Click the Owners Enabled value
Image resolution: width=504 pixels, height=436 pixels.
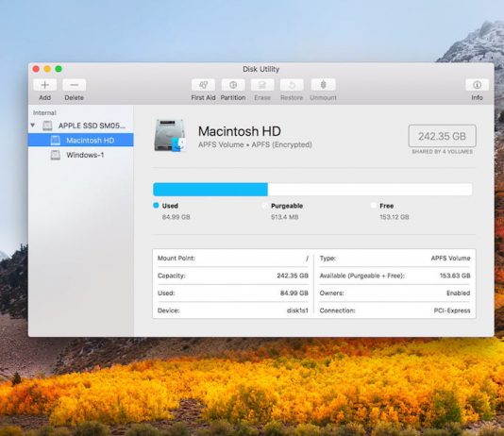tap(459, 293)
